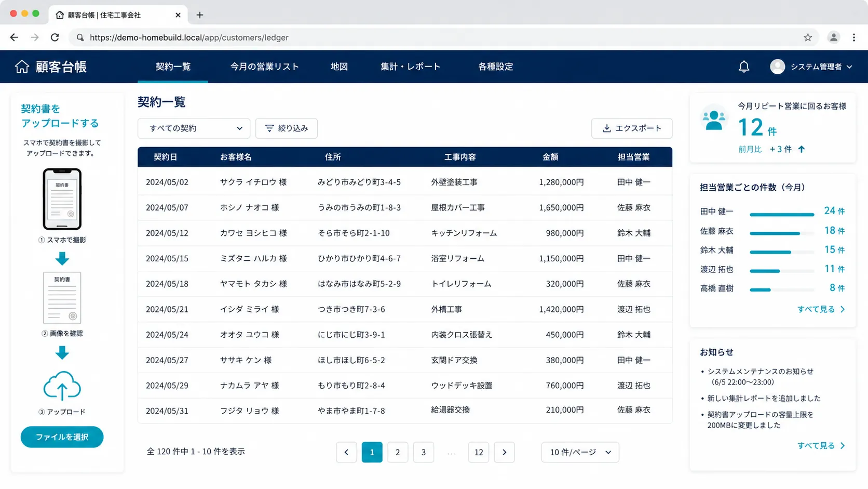Expand the 10 件/ページ selector
Image resolution: width=868 pixels, height=489 pixels.
[x=580, y=452]
